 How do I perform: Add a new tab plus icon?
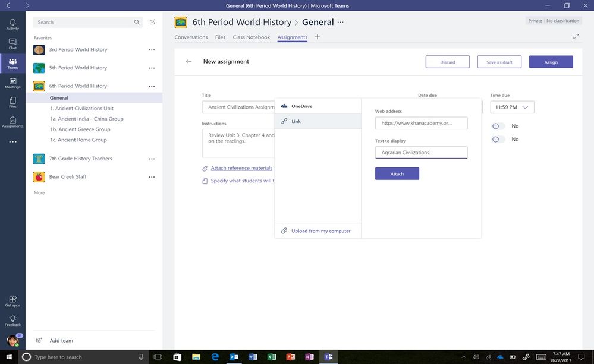pyautogui.click(x=317, y=37)
